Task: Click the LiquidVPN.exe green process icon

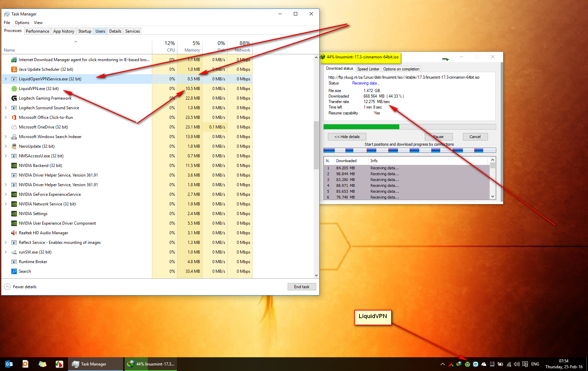Action: [14, 89]
